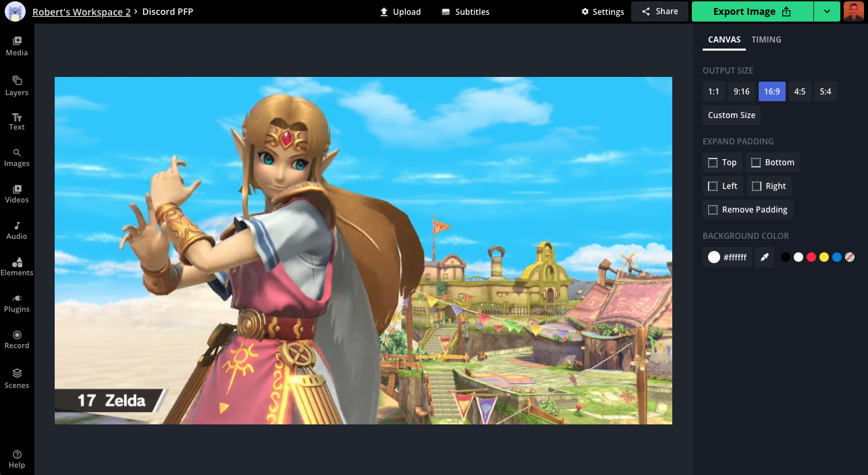Choose the yellow background color swatch
Screen dimensions: 868x475
click(x=824, y=257)
